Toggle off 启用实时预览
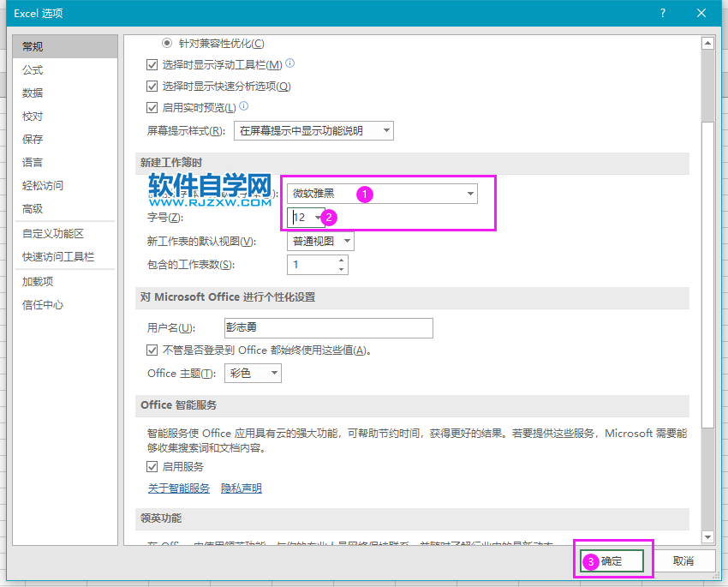The width and height of the screenshot is (728, 587). click(152, 107)
